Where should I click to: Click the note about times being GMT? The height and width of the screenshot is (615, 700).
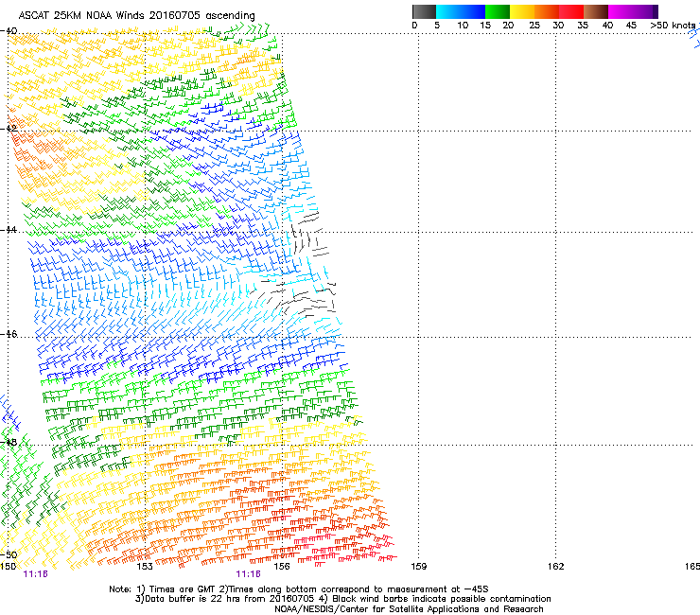[x=299, y=589]
